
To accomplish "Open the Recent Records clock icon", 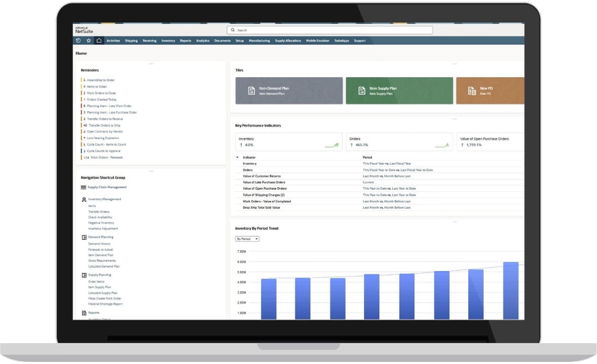I will 78,40.
